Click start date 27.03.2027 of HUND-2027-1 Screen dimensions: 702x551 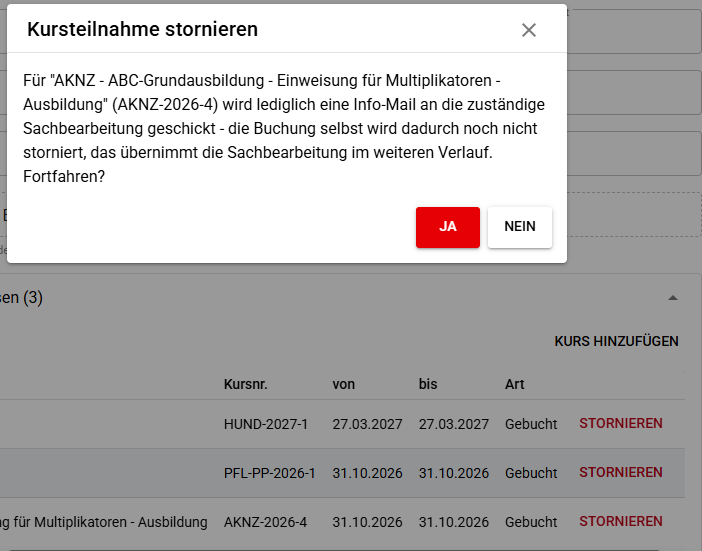(367, 424)
